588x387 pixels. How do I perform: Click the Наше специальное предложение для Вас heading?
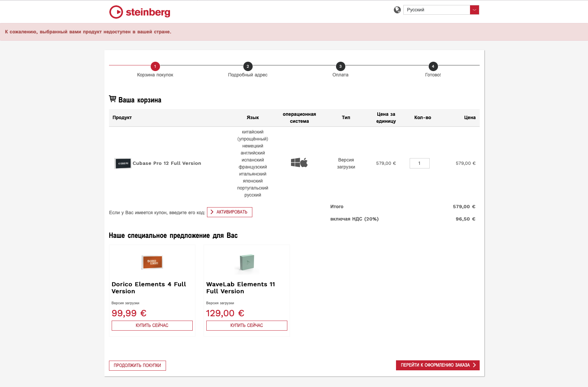click(173, 236)
